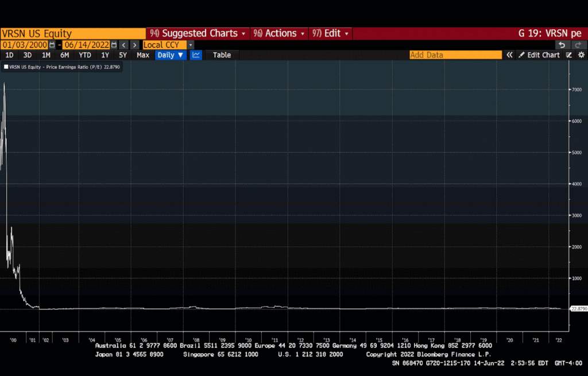Expand the Daily periodicity dropdown
Image resolution: width=588 pixels, height=376 pixels.
(171, 55)
